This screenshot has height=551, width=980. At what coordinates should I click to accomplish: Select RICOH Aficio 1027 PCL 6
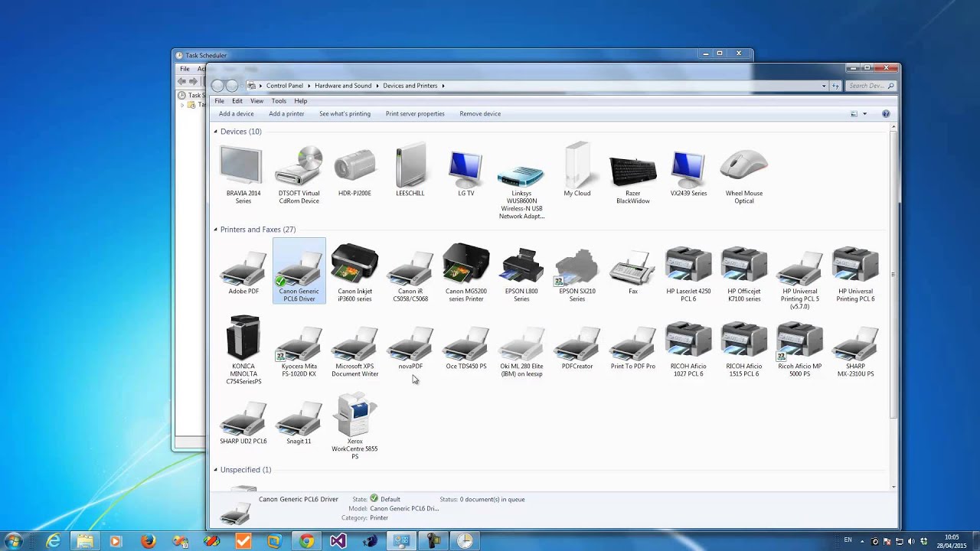pos(688,347)
